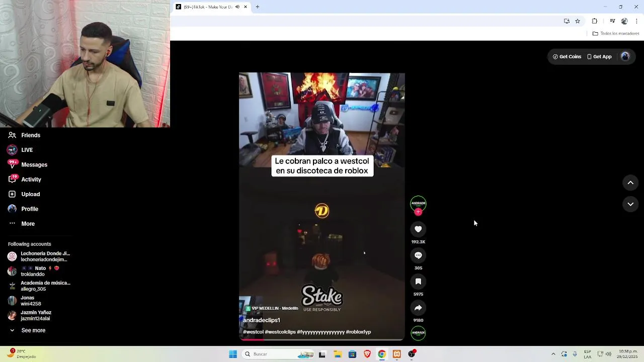
Task: Open Lechoneria Donde Ji... following account
Action: 39,256
